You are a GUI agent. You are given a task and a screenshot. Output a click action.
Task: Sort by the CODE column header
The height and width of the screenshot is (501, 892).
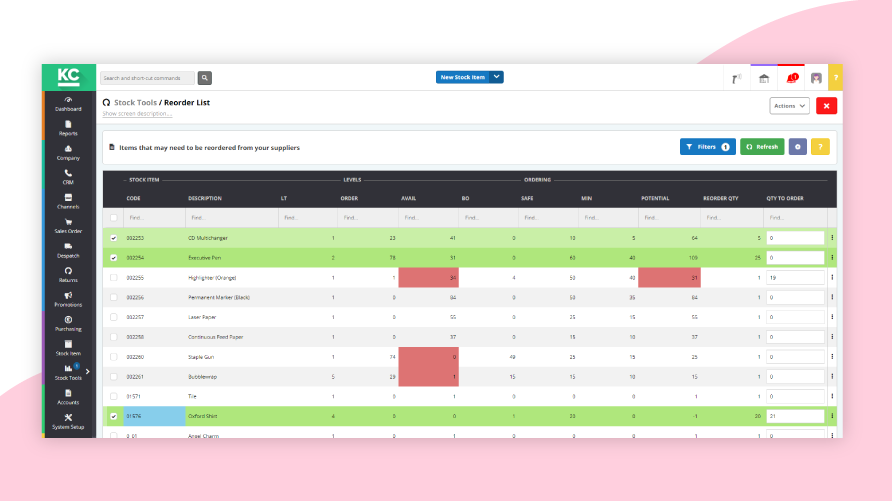pyautogui.click(x=133, y=198)
